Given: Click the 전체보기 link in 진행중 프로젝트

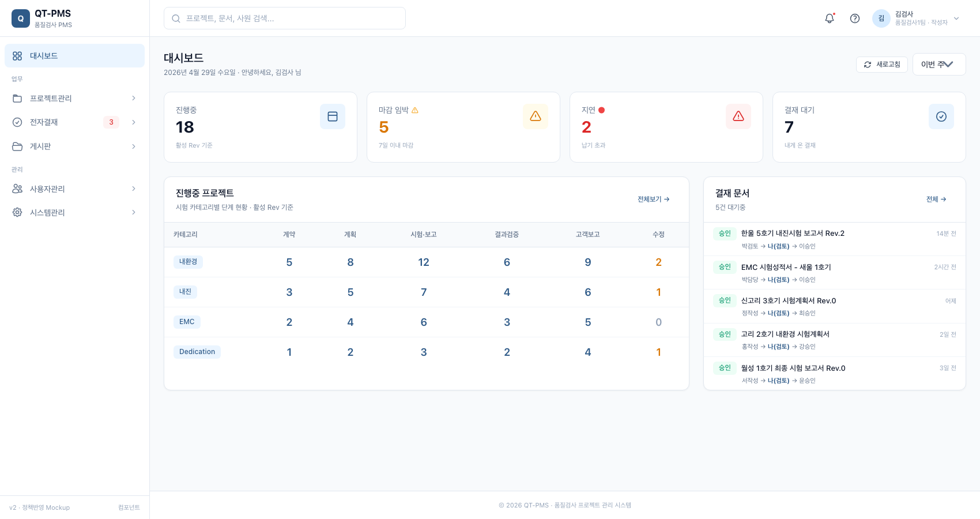Looking at the screenshot, I should 654,200.
